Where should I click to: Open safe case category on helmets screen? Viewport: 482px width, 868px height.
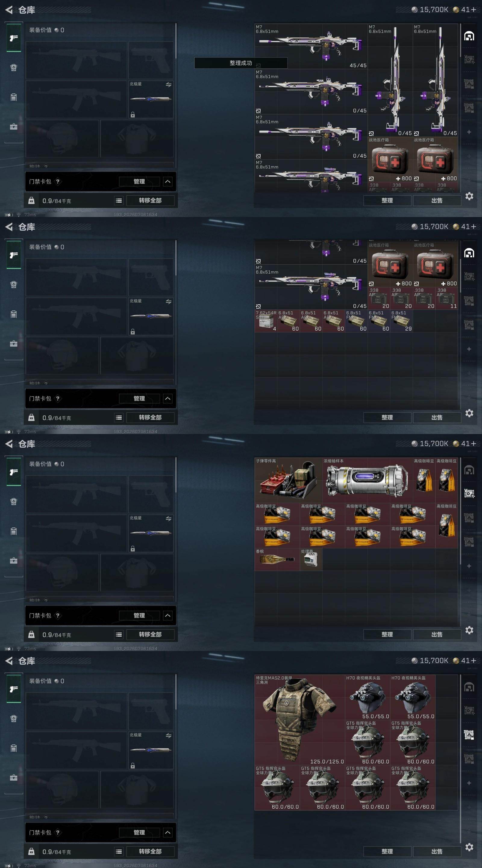pos(14,778)
